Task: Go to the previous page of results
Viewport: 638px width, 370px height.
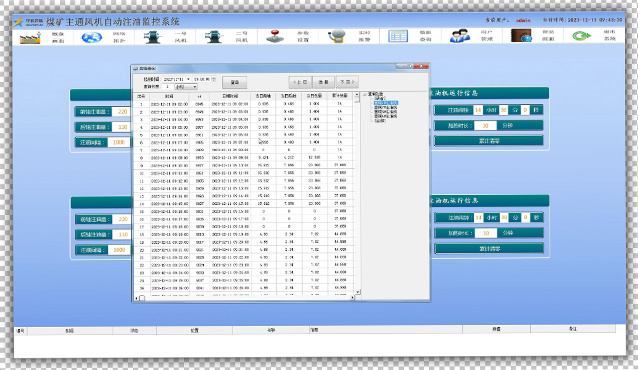Action: tap(300, 82)
